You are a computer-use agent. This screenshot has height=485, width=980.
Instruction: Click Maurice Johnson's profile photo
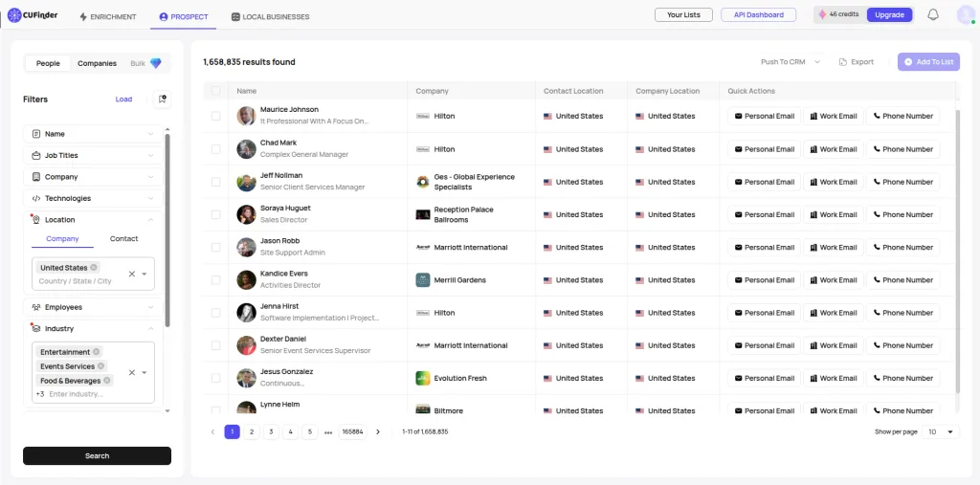[246, 116]
